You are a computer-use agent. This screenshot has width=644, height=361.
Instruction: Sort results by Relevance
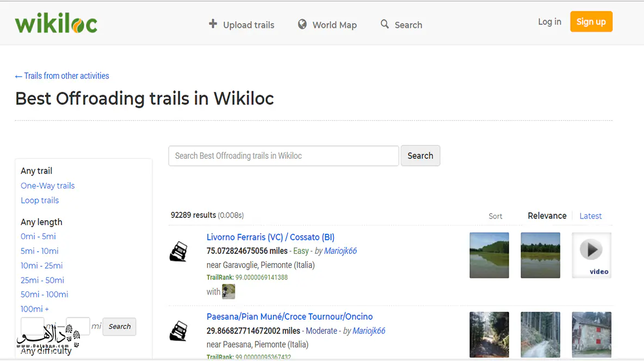pos(547,216)
